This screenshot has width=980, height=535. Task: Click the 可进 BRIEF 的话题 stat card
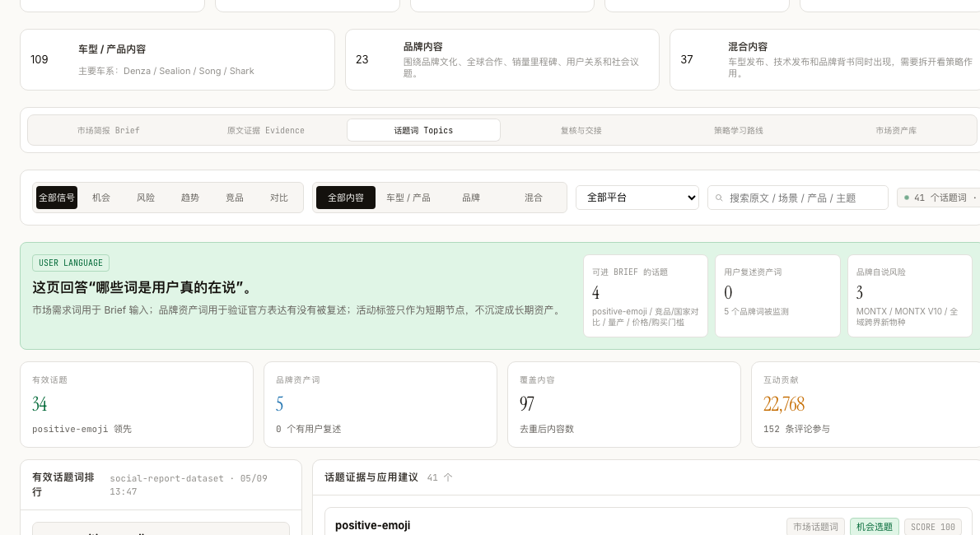(646, 295)
